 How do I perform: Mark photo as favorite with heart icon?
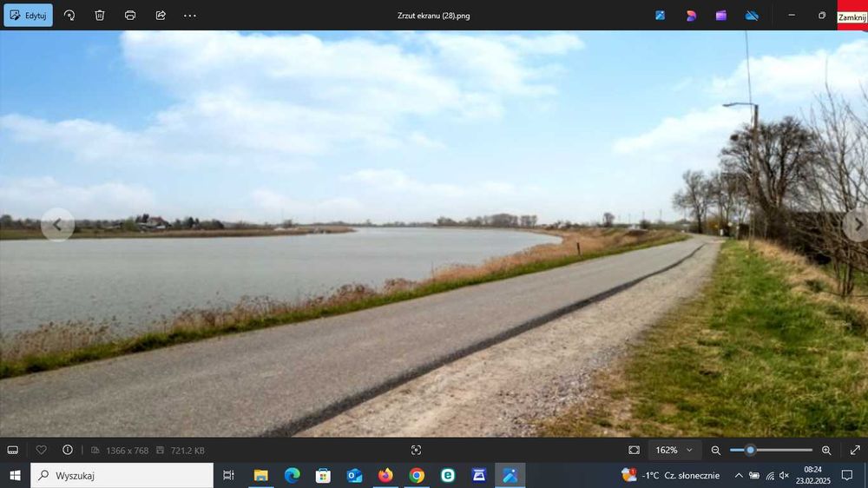(x=41, y=451)
